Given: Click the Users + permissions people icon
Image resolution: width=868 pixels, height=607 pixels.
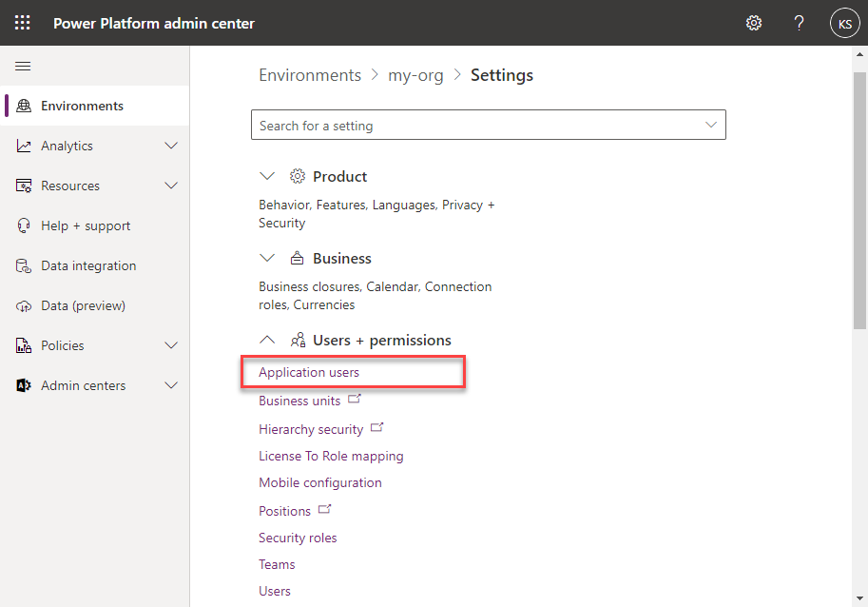Looking at the screenshot, I should tap(298, 340).
